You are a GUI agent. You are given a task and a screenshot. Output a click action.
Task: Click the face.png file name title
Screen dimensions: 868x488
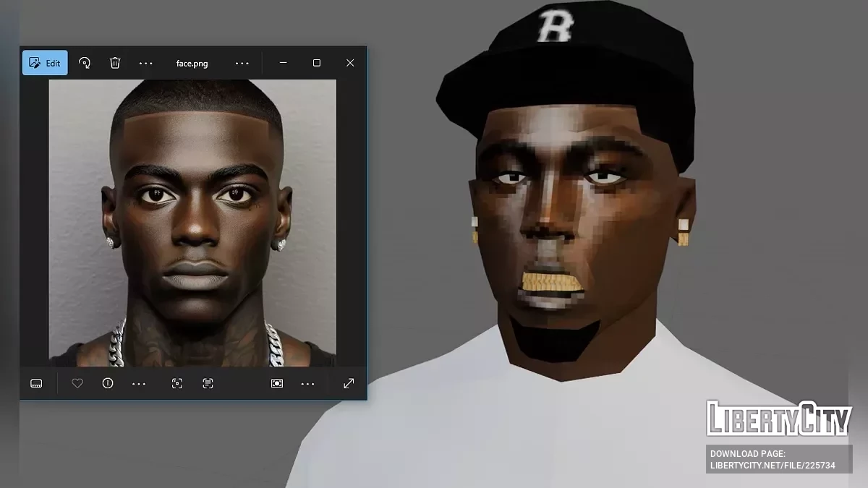(x=192, y=63)
